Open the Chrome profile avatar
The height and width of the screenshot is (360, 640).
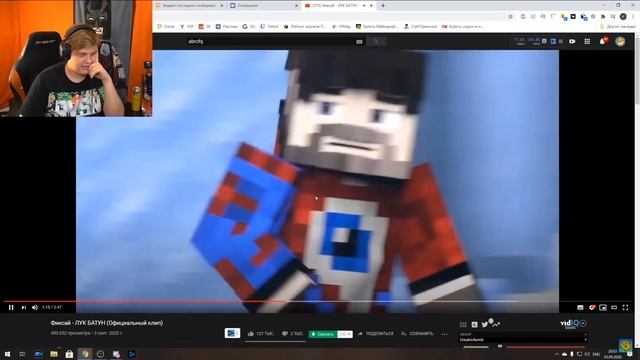pyautogui.click(x=623, y=16)
